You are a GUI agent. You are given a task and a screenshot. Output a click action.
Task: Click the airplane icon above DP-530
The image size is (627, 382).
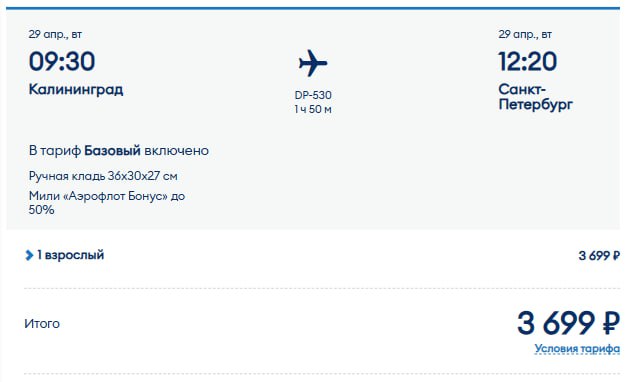coord(313,63)
